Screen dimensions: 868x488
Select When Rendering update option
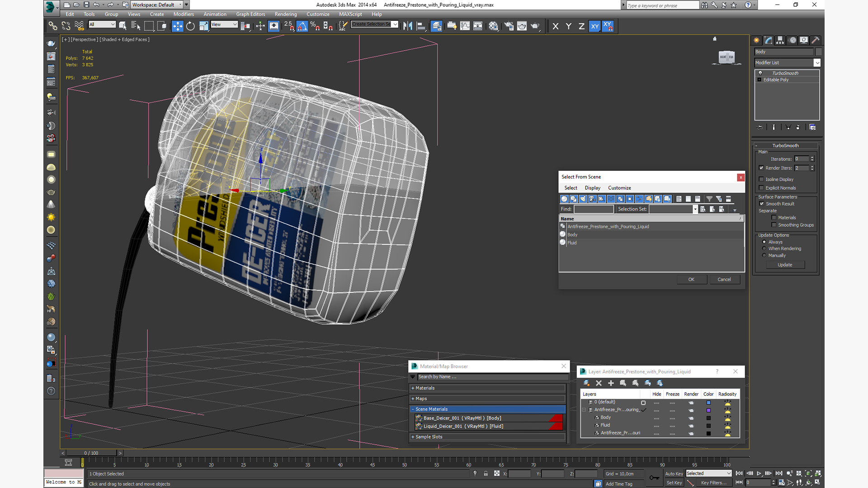[x=764, y=249]
